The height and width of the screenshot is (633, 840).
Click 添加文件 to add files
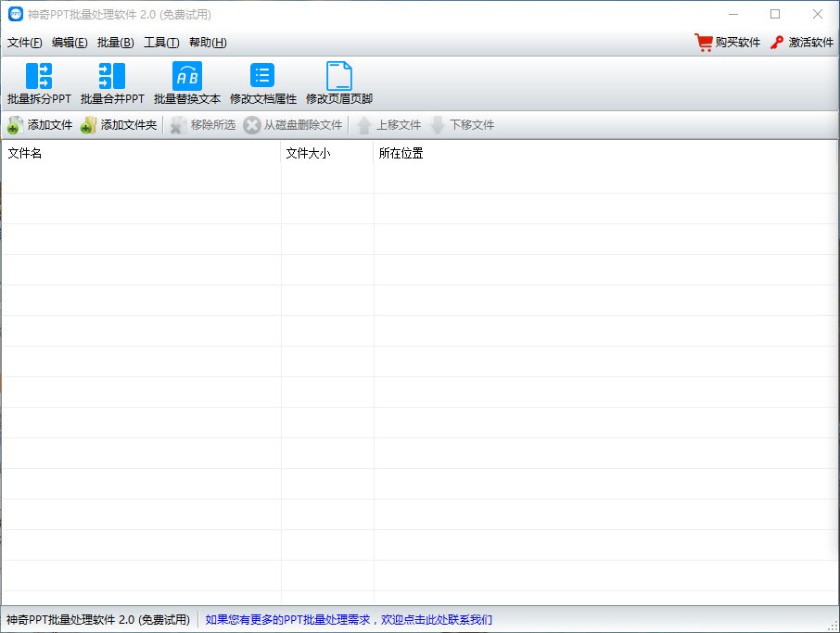40,125
